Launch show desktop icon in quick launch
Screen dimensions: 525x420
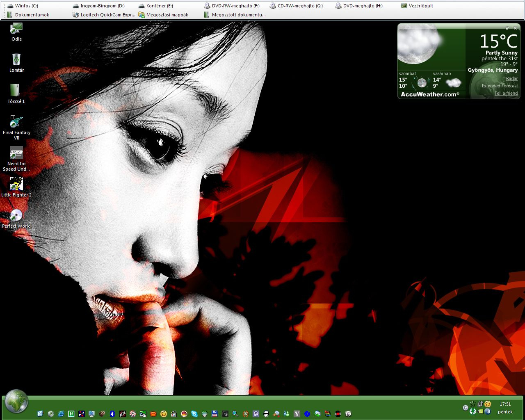tap(40, 414)
